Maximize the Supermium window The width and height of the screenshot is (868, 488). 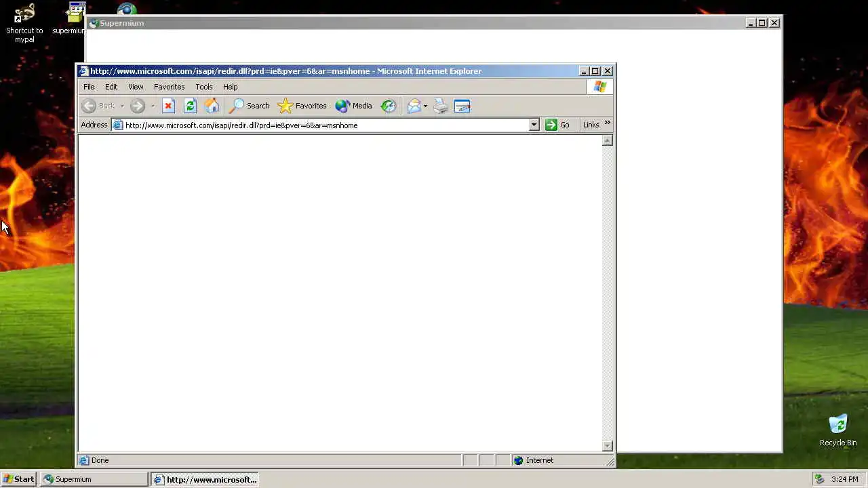762,23
